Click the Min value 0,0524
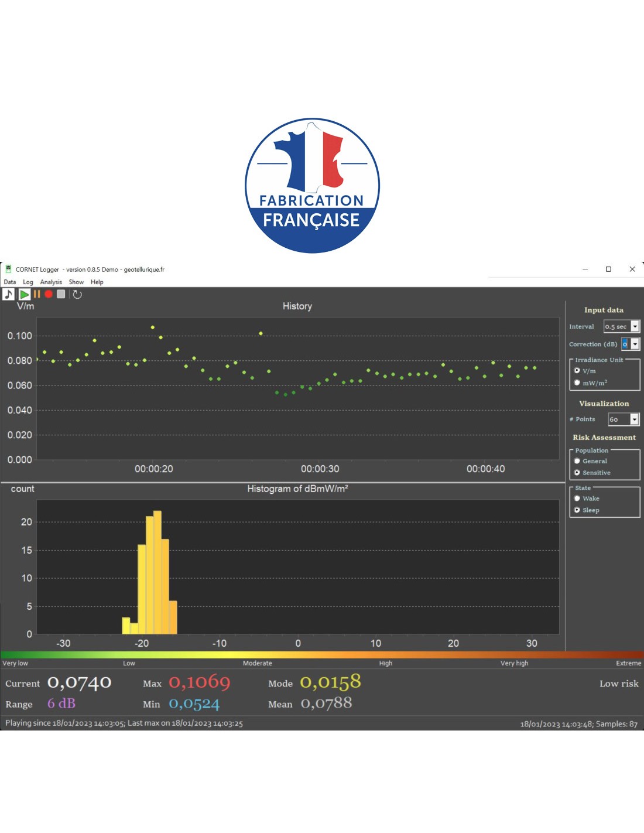 pyautogui.click(x=194, y=704)
